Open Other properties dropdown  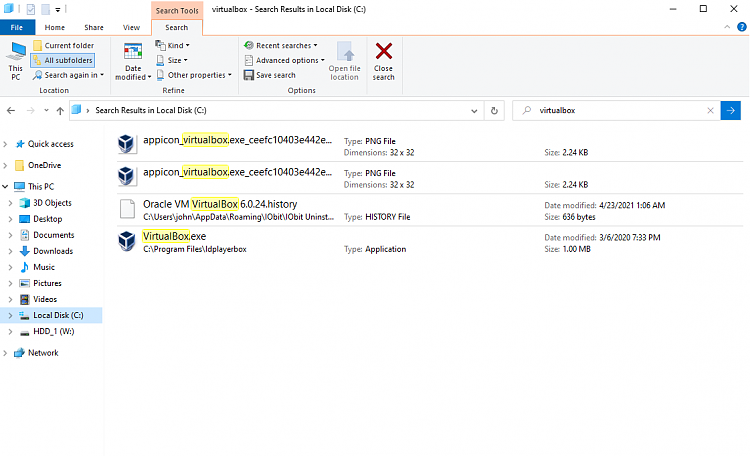tap(194, 75)
